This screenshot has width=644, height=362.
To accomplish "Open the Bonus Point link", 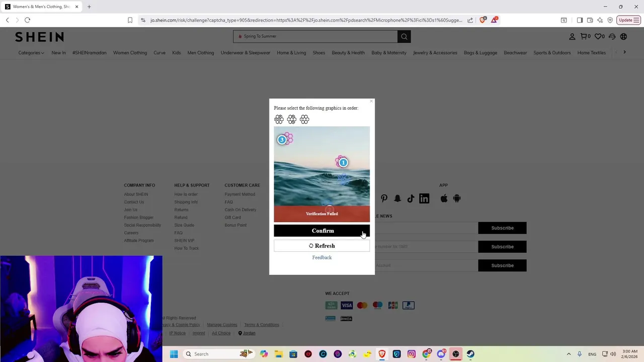I will click(x=235, y=225).
